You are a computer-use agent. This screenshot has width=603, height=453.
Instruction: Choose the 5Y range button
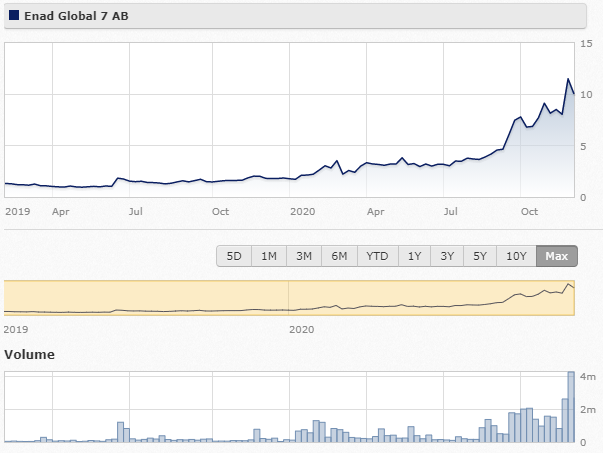click(x=480, y=256)
